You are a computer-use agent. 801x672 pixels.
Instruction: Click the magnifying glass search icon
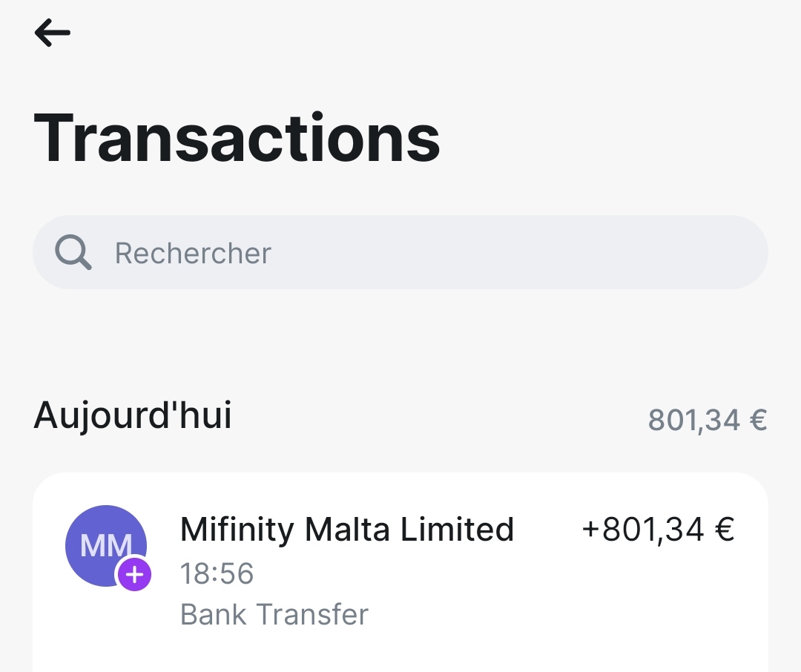click(x=73, y=253)
